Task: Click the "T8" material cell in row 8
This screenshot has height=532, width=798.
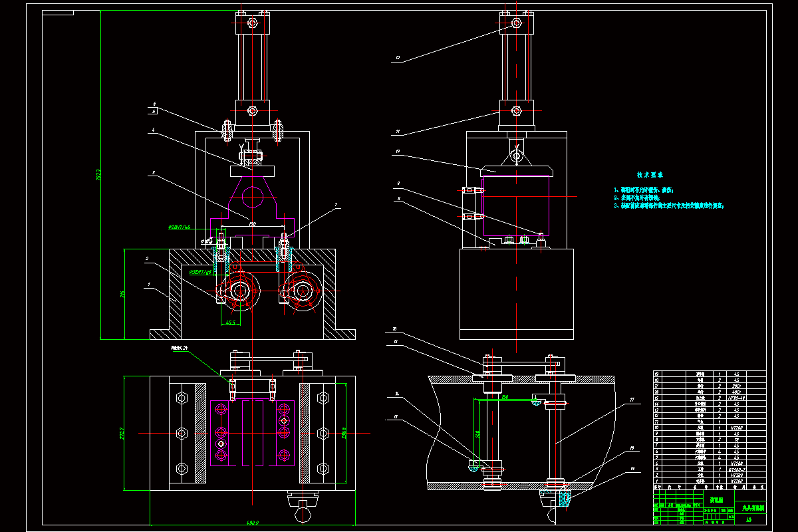Action: coord(737,440)
